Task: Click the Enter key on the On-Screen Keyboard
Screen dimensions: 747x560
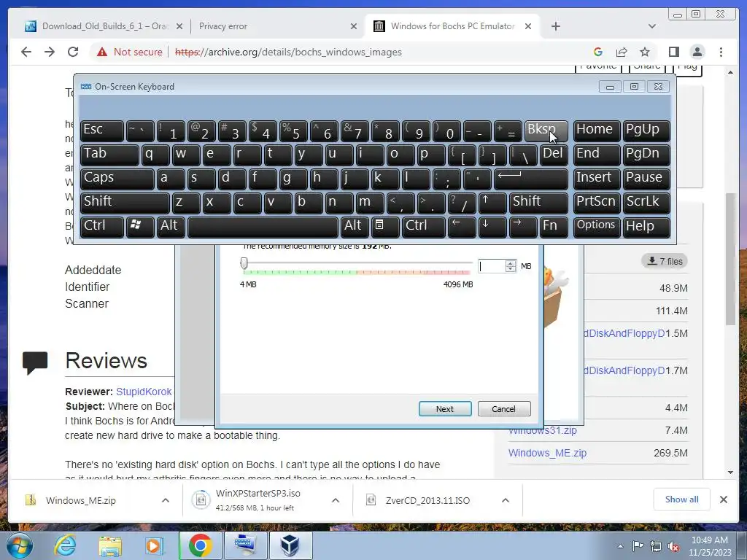Action: 530,179
